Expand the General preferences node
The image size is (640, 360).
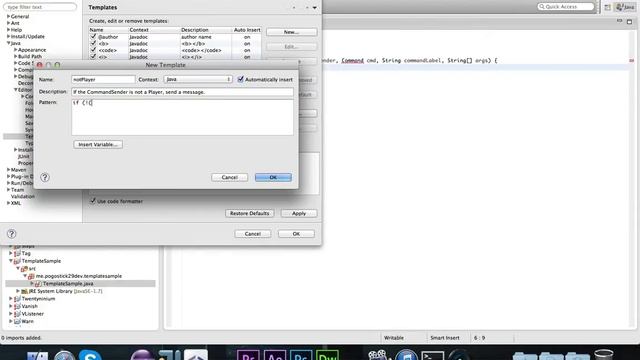coord(8,16)
